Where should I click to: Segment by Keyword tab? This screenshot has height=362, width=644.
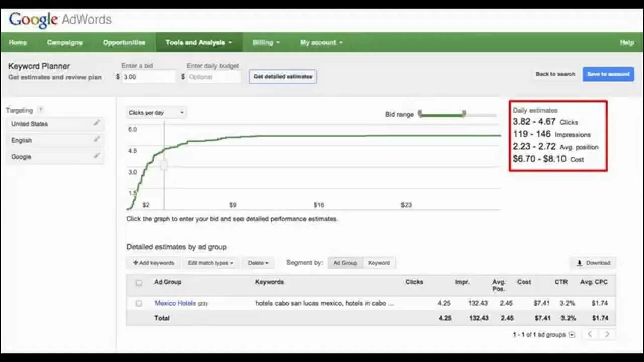379,263
